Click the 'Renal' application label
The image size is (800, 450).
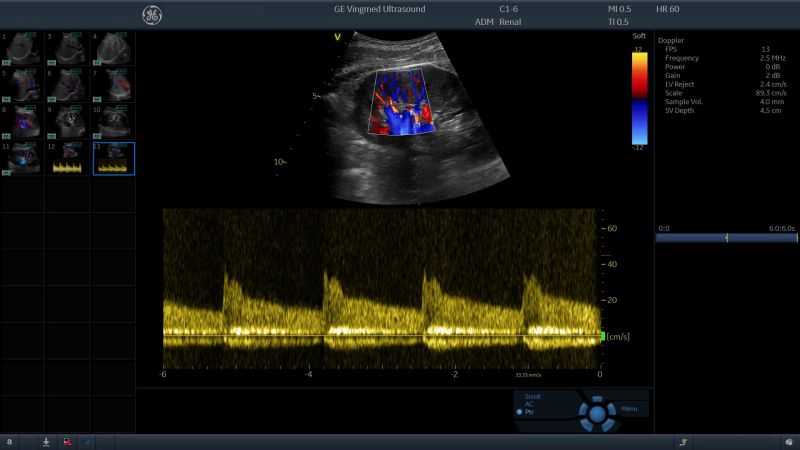click(510, 22)
